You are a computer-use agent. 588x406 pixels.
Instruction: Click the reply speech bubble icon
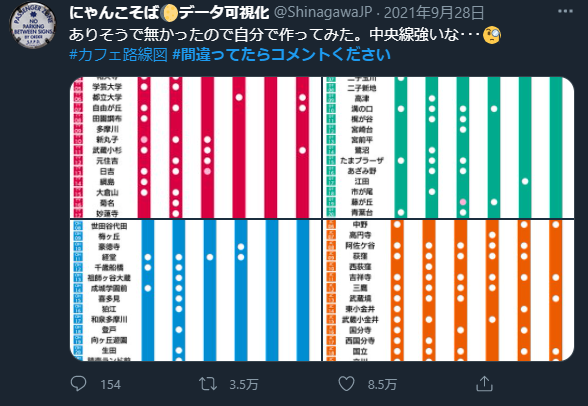(78, 384)
